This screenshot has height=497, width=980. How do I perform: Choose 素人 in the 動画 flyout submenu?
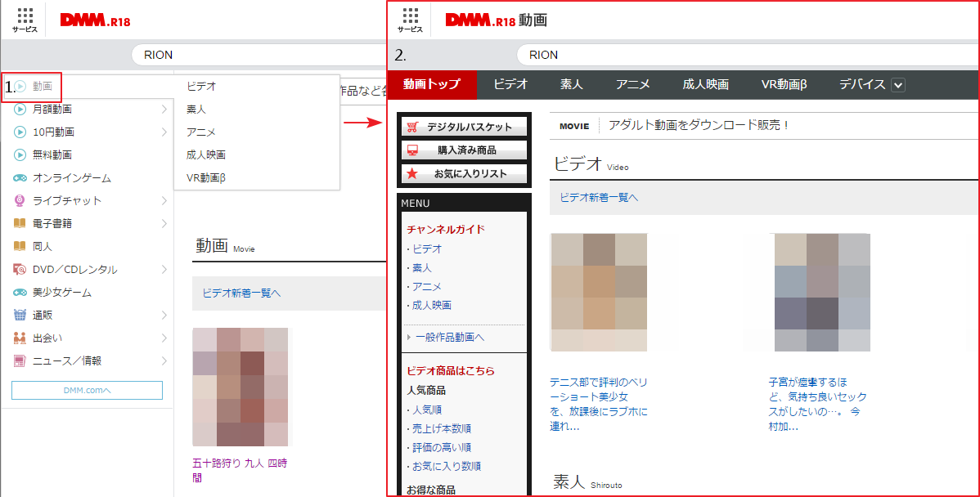coord(196,110)
